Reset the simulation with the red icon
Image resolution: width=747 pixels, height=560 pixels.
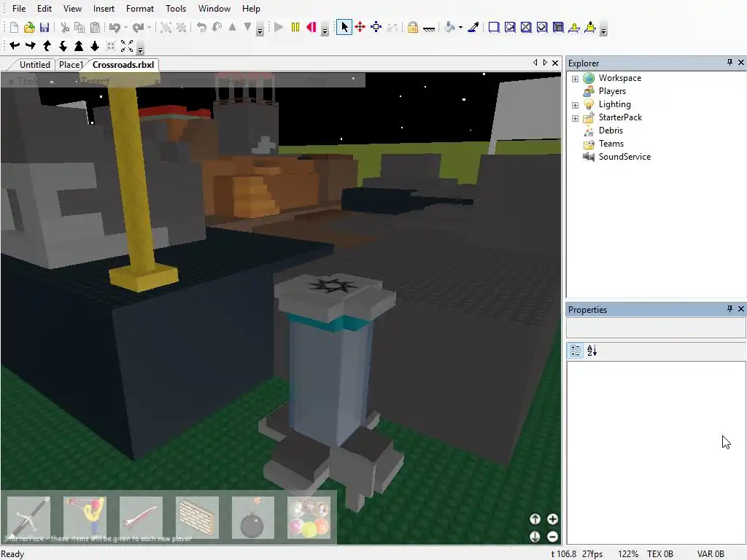click(x=311, y=28)
